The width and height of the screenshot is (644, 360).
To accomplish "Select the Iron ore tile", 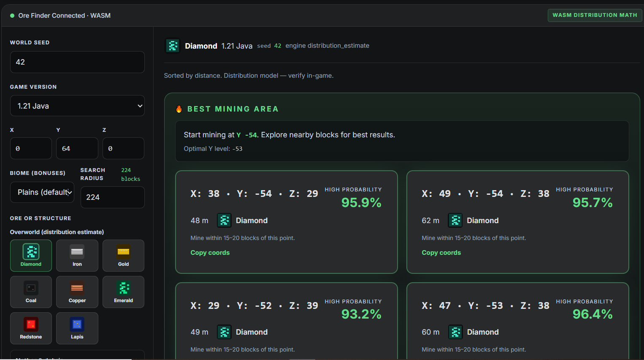I will pyautogui.click(x=77, y=256).
